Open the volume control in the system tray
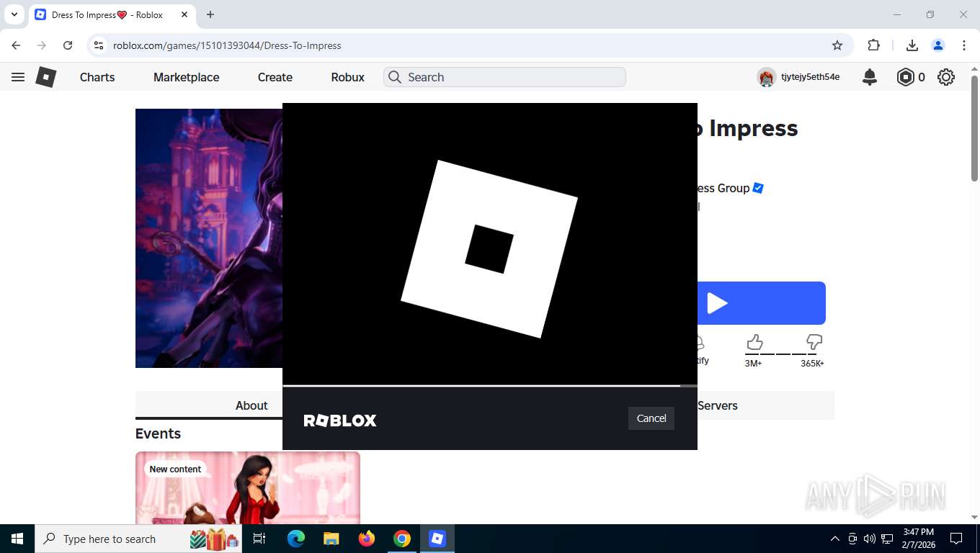Viewport: 980px width, 553px height. (x=869, y=539)
